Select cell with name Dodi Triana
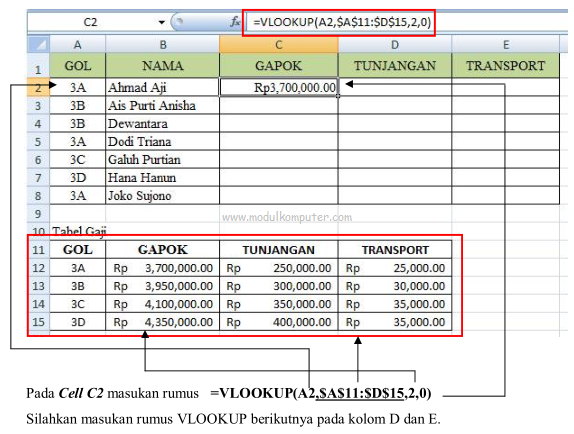 click(163, 141)
